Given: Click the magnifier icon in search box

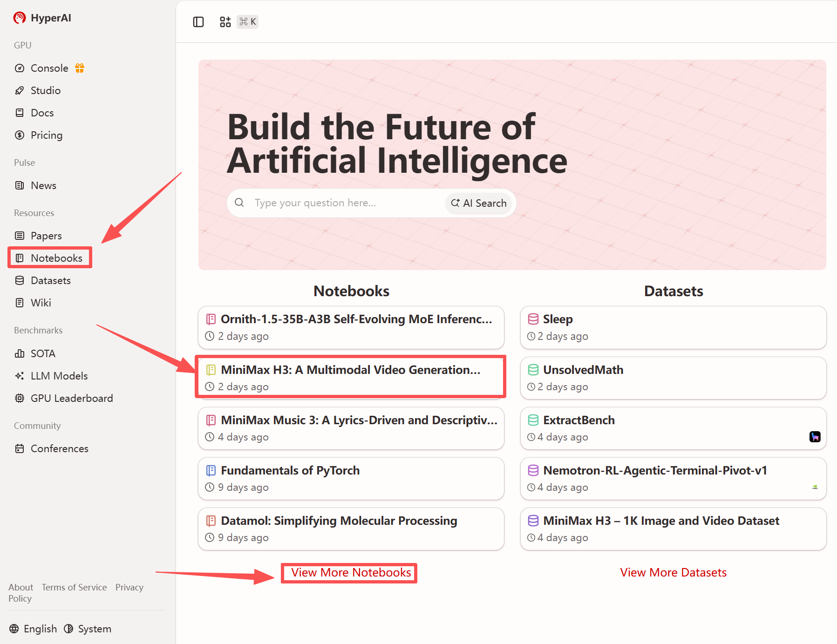Looking at the screenshot, I should pos(239,203).
